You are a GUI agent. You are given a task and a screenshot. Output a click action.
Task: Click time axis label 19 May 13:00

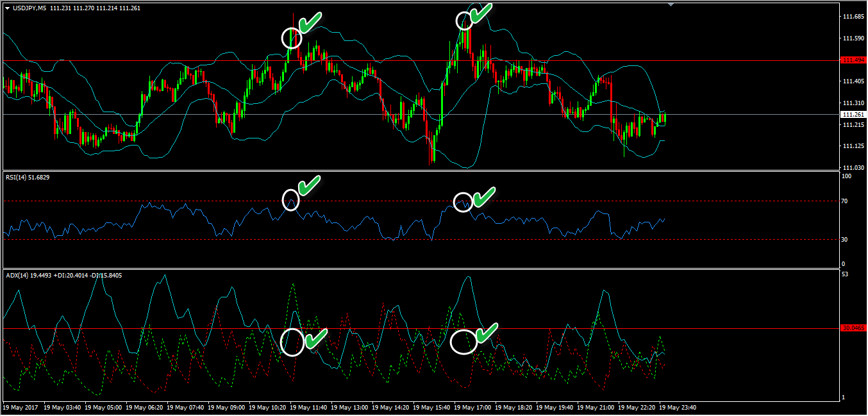[x=349, y=407]
